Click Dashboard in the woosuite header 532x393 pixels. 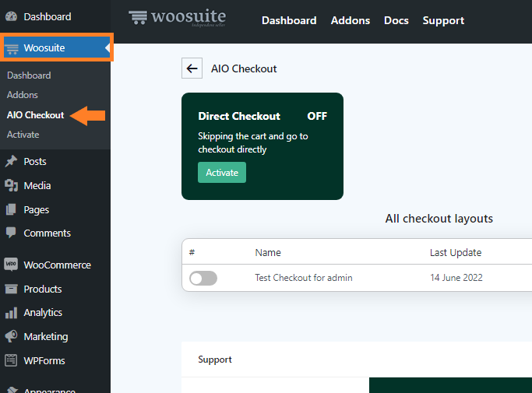click(289, 20)
